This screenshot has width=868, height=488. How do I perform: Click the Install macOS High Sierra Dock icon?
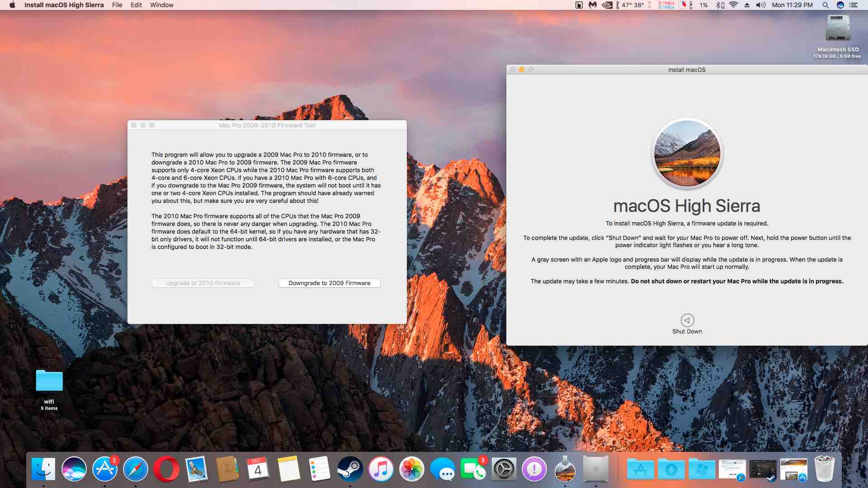(565, 469)
